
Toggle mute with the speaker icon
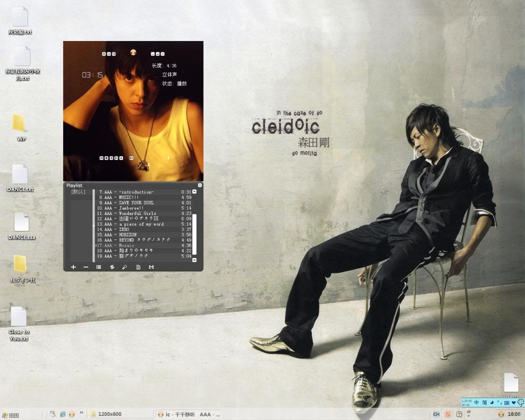(x=131, y=158)
